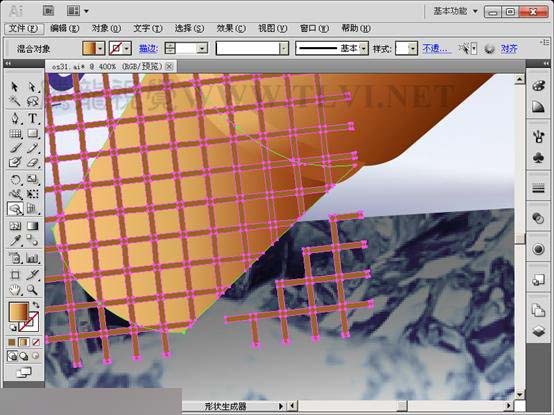This screenshot has width=554, height=415.
Task: Open the fill color dropdown arrow
Action: [x=100, y=48]
